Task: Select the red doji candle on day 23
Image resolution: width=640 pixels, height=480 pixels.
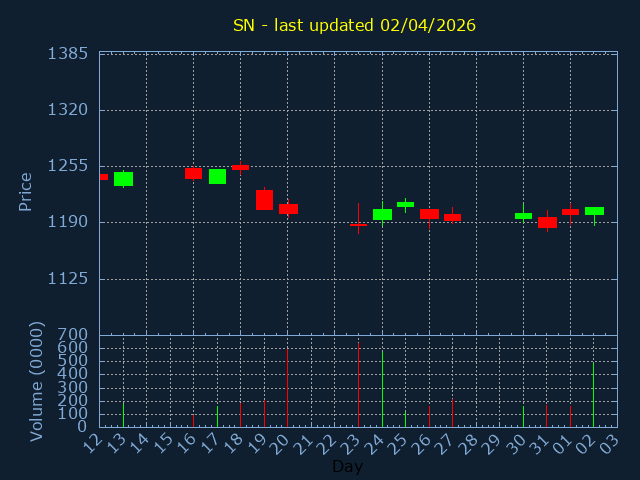Action: pyautogui.click(x=358, y=224)
